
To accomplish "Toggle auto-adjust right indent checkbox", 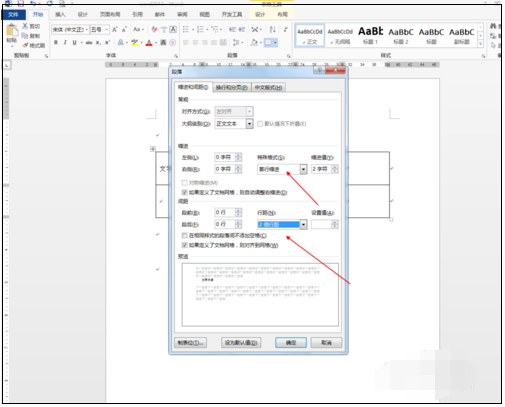I will pos(184,192).
